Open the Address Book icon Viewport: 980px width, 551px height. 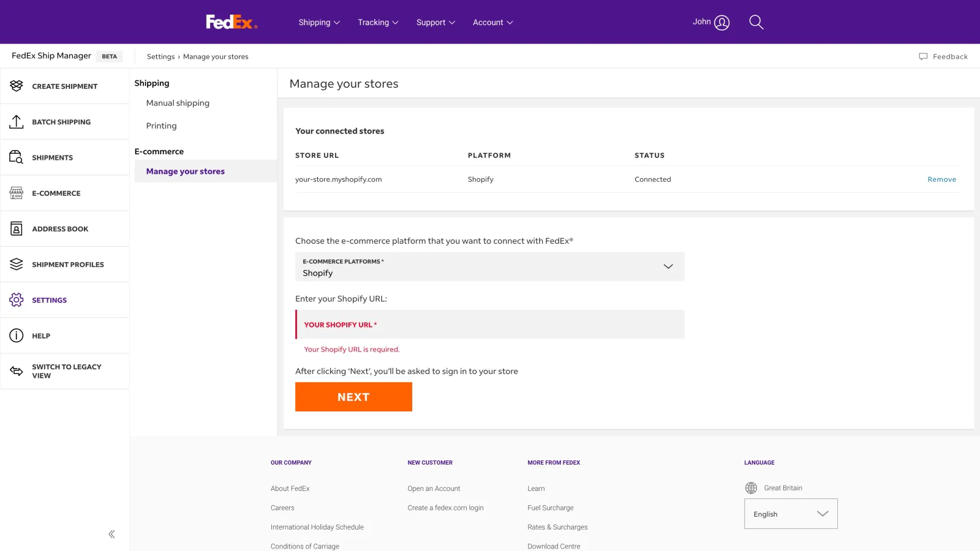17,229
